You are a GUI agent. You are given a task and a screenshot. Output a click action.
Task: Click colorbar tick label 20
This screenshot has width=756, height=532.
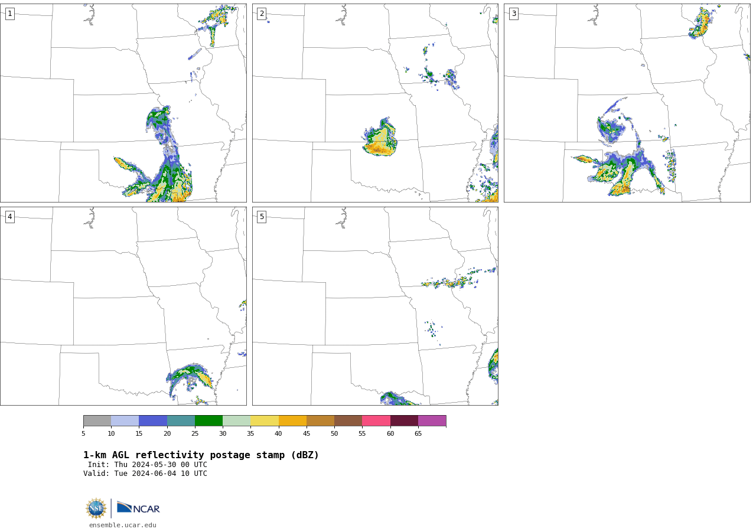pos(167,434)
